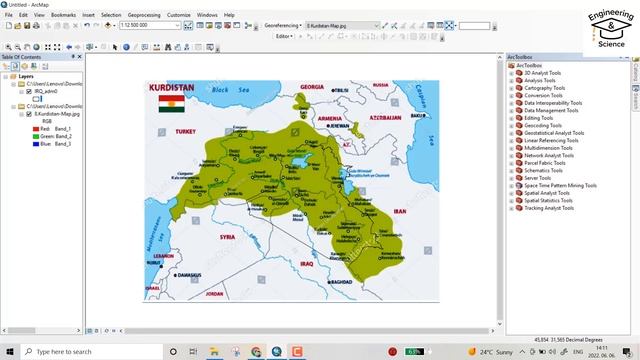Open the Geoprocessing menu

(x=144, y=15)
